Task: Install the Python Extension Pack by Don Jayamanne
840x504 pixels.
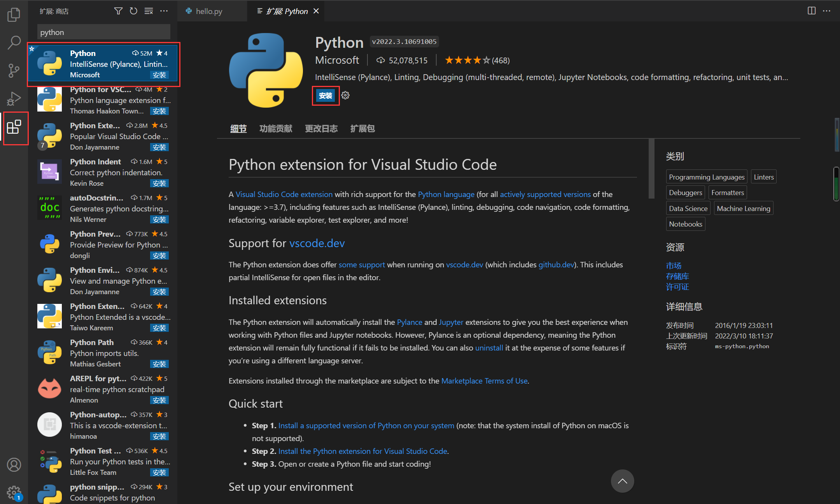Action: pos(159,147)
